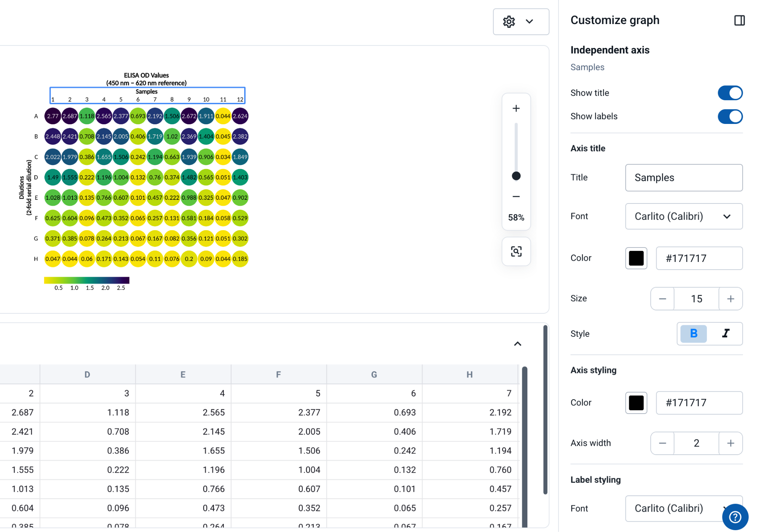This screenshot has width=758, height=532.
Task: Collapse the data table with chevron
Action: click(x=517, y=344)
